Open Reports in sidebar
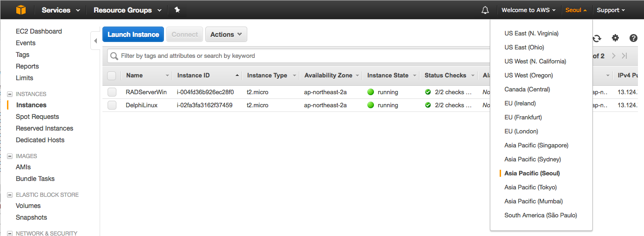Image resolution: width=644 pixels, height=236 pixels. tap(27, 66)
